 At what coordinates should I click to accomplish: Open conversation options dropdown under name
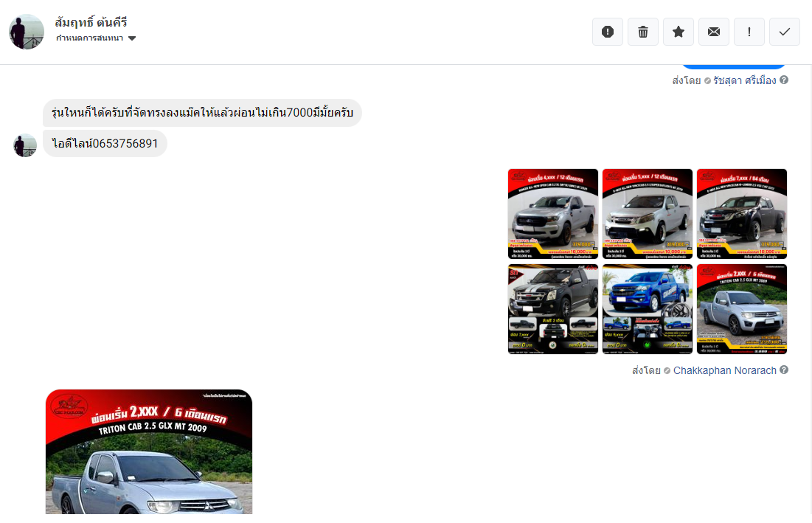96,38
